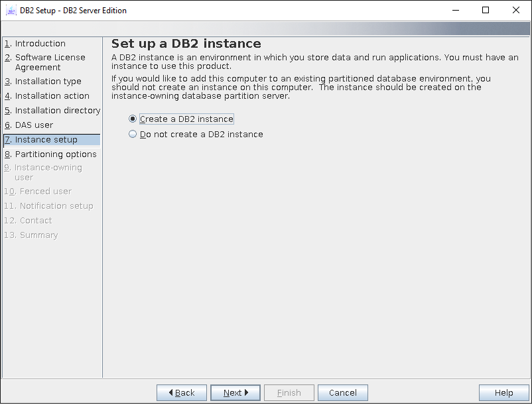Maximize the DB2 Setup window
This screenshot has height=405, width=532.
pos(486,11)
